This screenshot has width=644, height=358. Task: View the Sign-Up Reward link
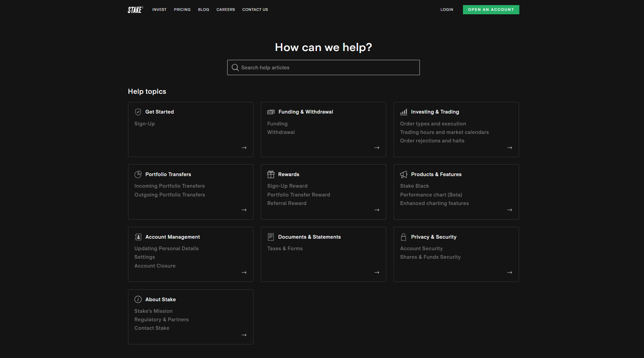point(287,186)
